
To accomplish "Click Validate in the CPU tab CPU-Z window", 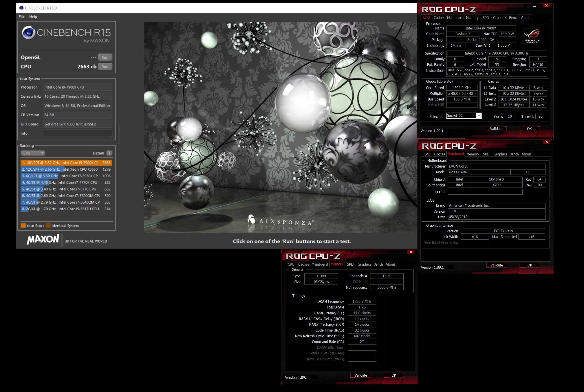I will click(x=496, y=128).
